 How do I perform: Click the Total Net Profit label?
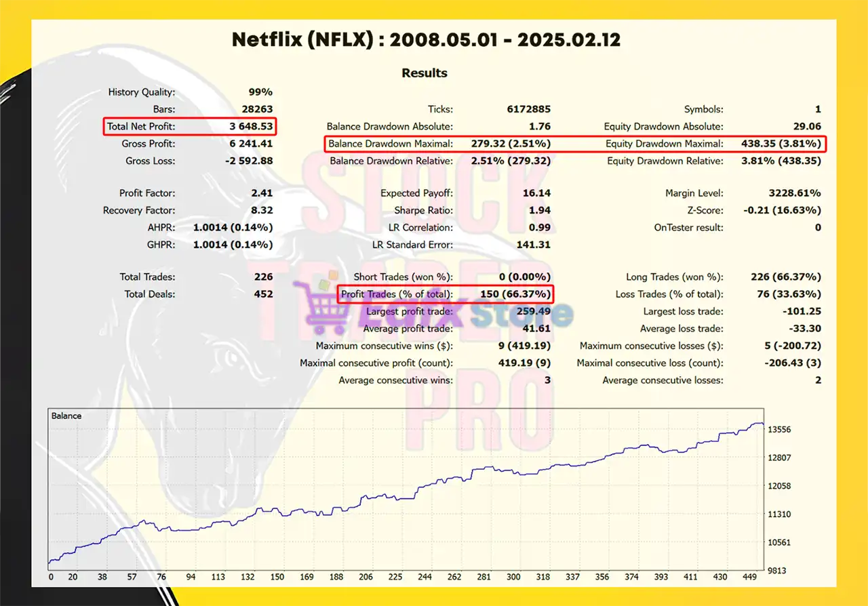coord(140,127)
